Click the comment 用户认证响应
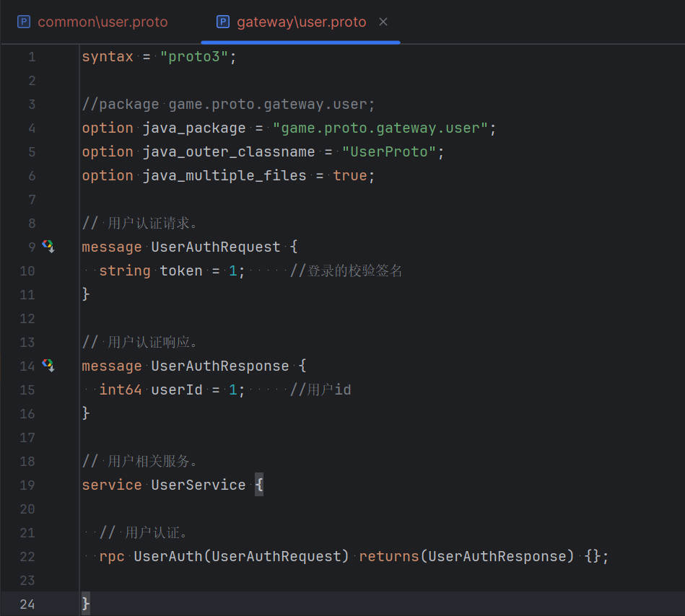This screenshot has width=685, height=616. click(140, 342)
